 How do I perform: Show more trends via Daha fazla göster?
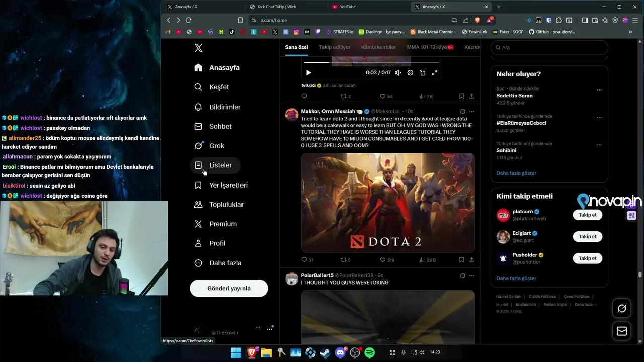pyautogui.click(x=516, y=173)
